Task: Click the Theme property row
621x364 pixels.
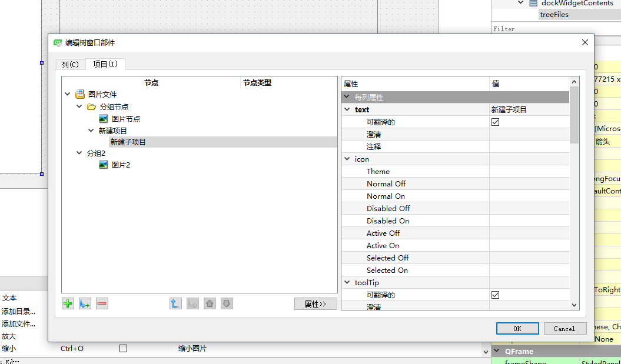Action: point(455,171)
